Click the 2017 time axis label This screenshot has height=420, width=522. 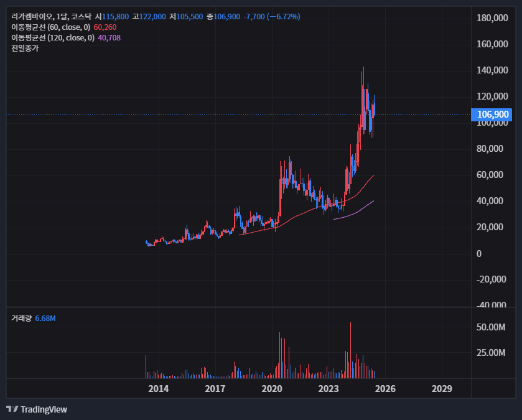(215, 389)
